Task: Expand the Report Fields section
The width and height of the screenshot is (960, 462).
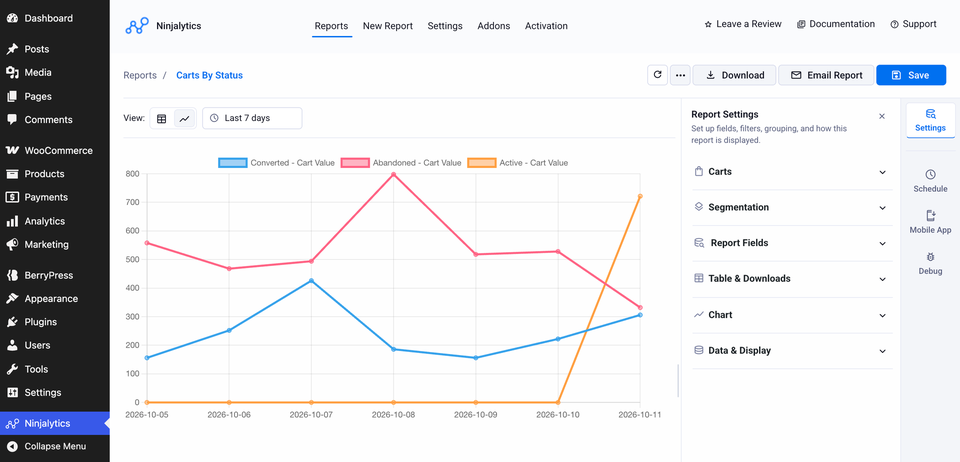Action: [792, 243]
